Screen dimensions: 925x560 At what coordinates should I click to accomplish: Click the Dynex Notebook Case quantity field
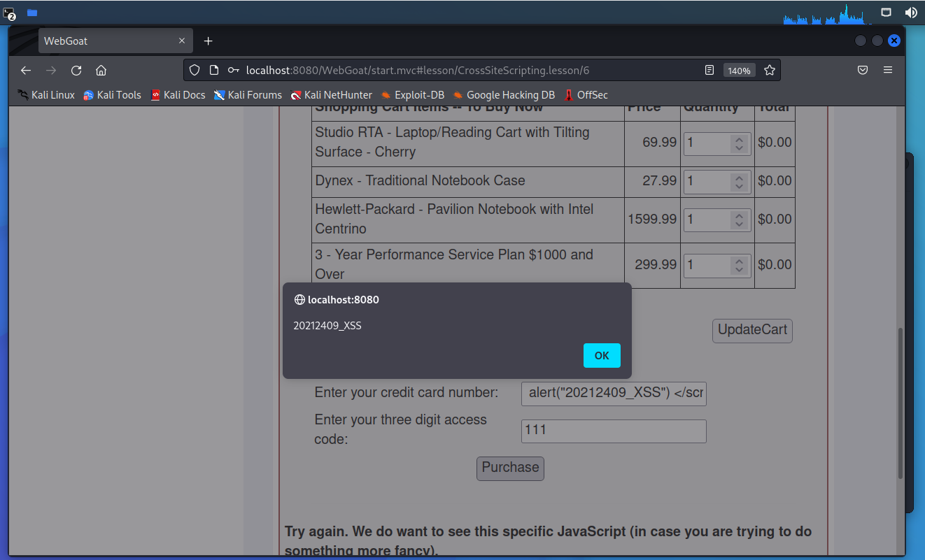[707, 182]
